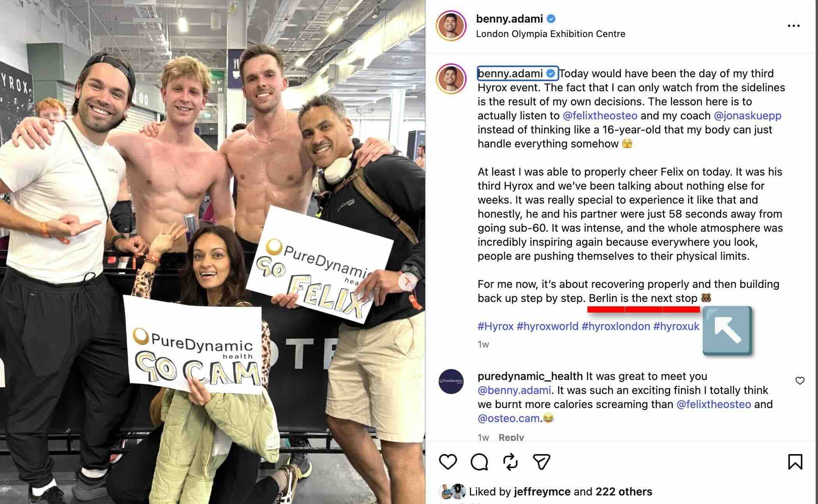
Task: Open benny.adami profile picture in header
Action: point(451,26)
